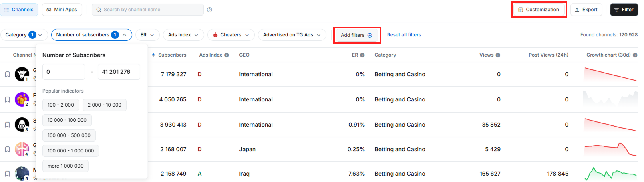Click the ER column info icon
Image resolution: width=644 pixels, height=182 pixels.
362,55
